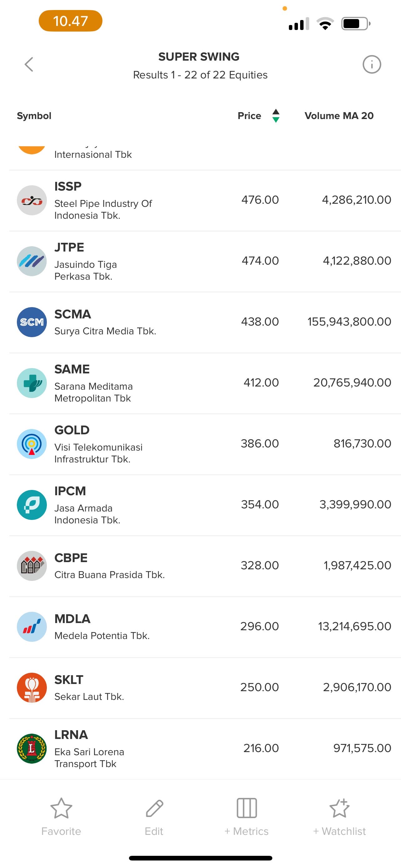Open the screener info icon
Screen dimensions: 401x868
(371, 64)
